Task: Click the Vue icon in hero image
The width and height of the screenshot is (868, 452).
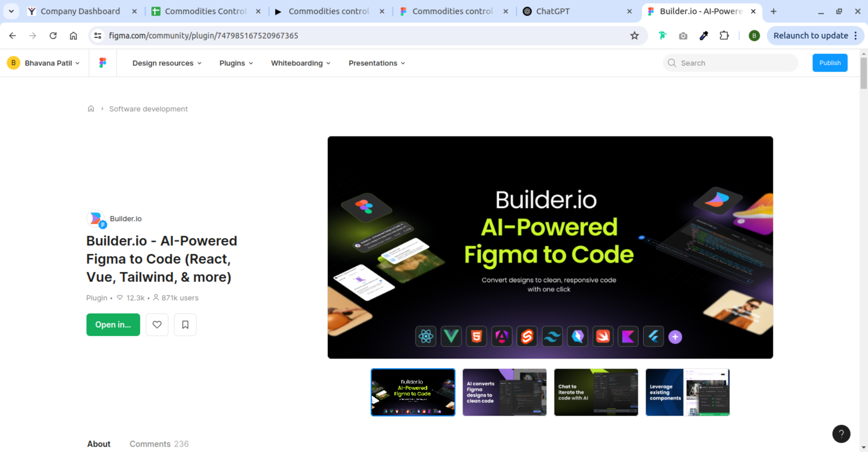Action: click(451, 336)
